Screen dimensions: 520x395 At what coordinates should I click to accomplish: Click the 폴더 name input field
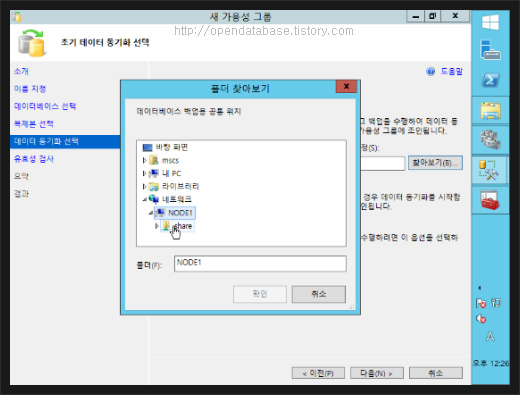(260, 264)
